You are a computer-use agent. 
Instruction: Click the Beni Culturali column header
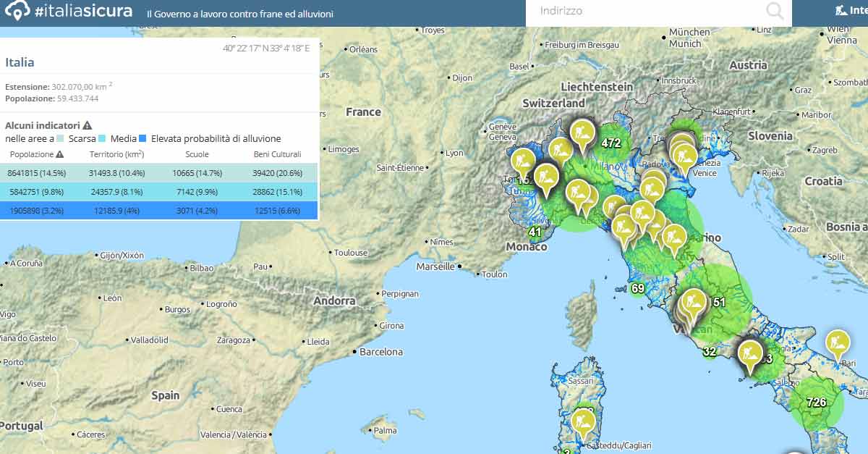click(x=276, y=154)
